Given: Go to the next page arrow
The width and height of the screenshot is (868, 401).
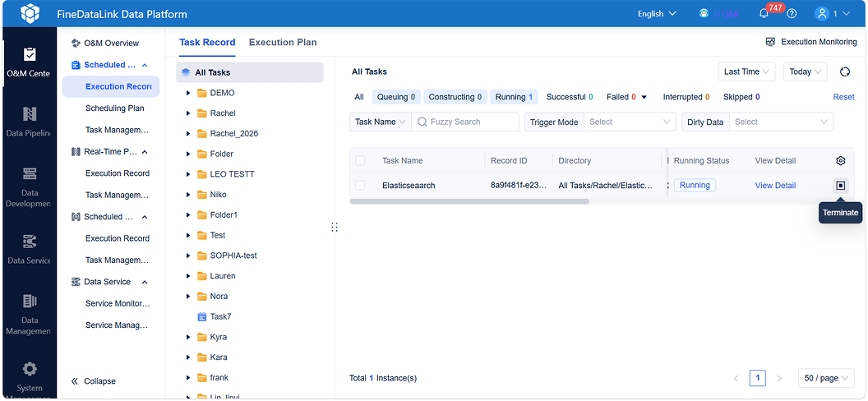Looking at the screenshot, I should [x=779, y=379].
